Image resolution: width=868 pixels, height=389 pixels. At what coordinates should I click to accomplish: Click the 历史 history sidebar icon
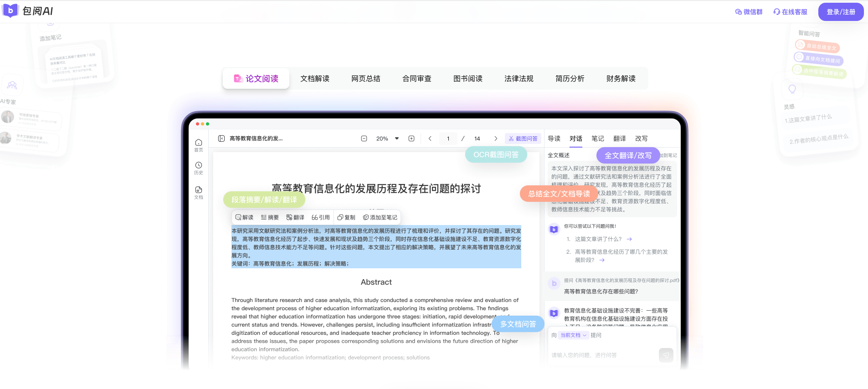tap(199, 168)
